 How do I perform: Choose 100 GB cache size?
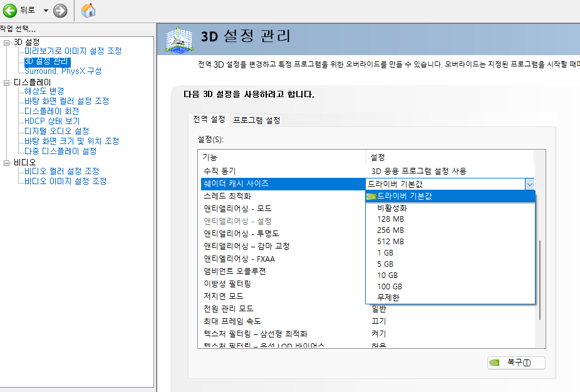coord(450,287)
